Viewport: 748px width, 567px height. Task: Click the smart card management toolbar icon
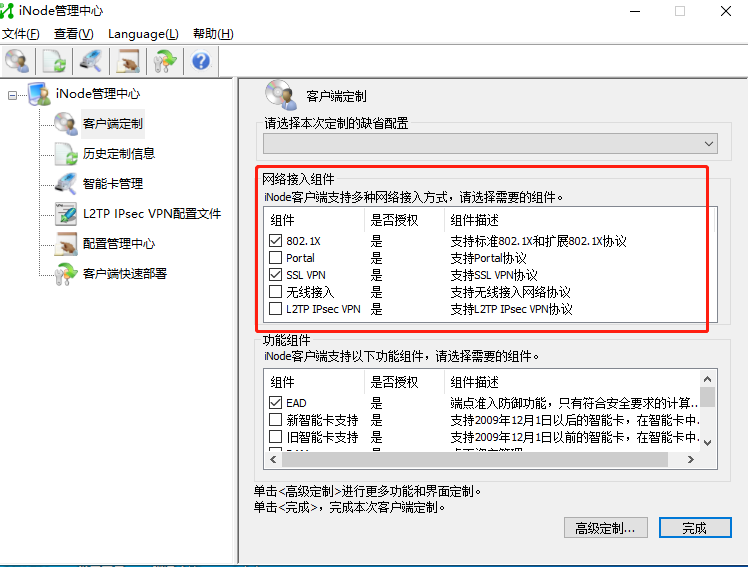pos(91,61)
